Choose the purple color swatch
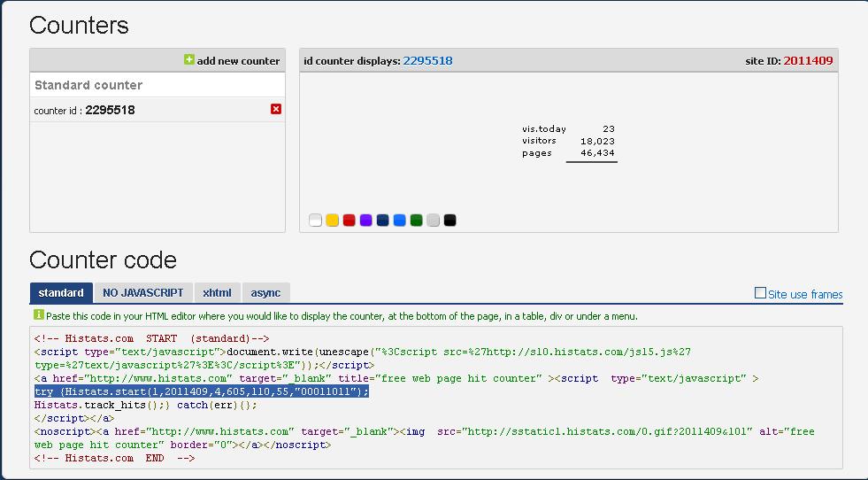 [366, 220]
